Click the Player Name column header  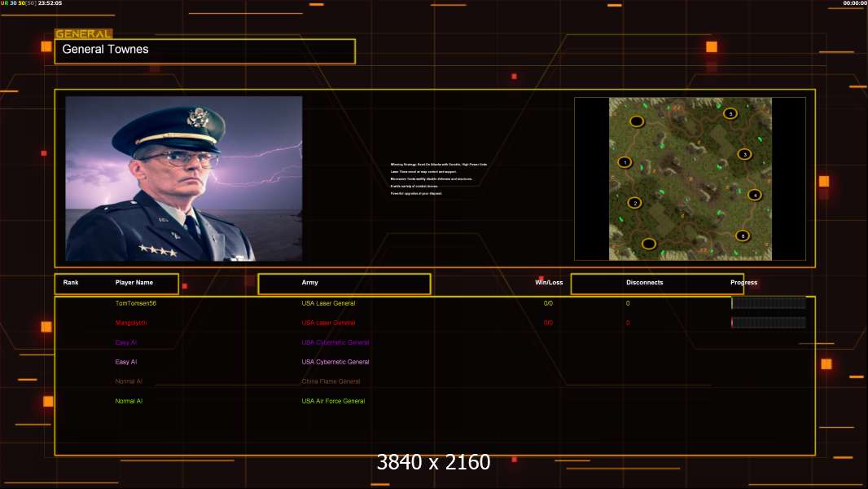(x=134, y=283)
